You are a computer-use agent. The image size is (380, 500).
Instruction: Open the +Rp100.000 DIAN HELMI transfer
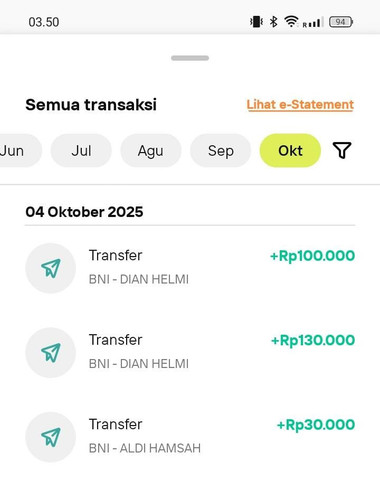[190, 268]
